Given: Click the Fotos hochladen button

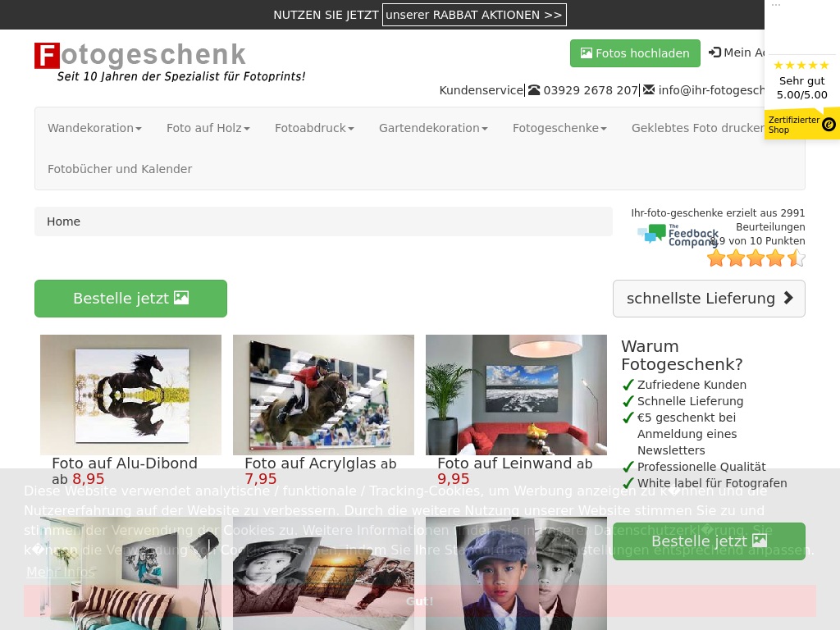Looking at the screenshot, I should 635,53.
